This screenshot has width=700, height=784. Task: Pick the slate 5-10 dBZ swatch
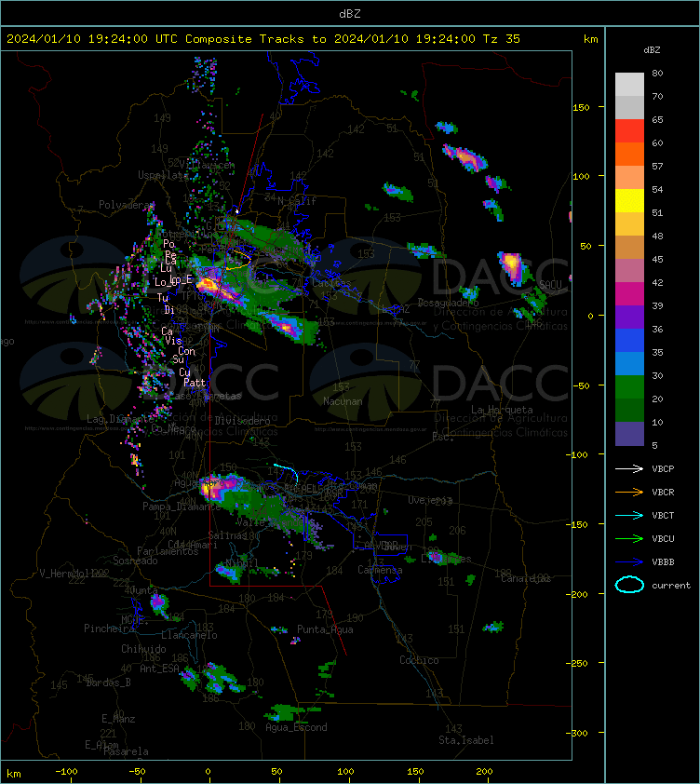[629, 434]
